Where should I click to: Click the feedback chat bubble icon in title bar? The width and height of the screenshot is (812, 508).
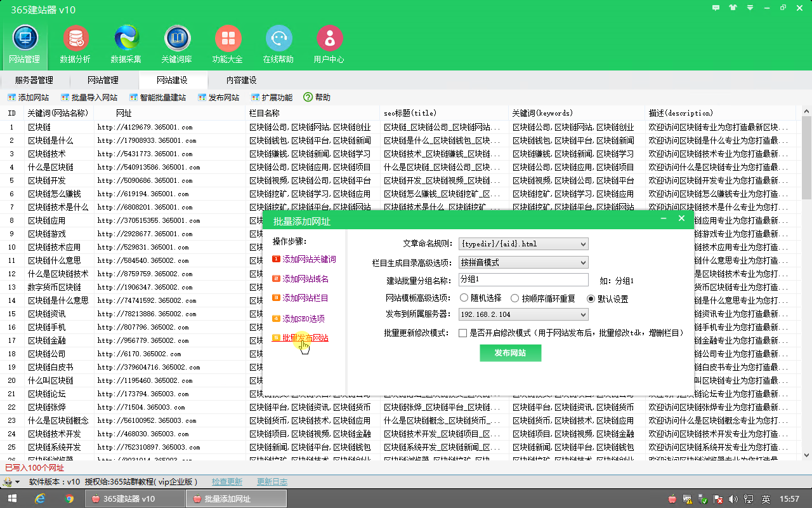(x=716, y=8)
